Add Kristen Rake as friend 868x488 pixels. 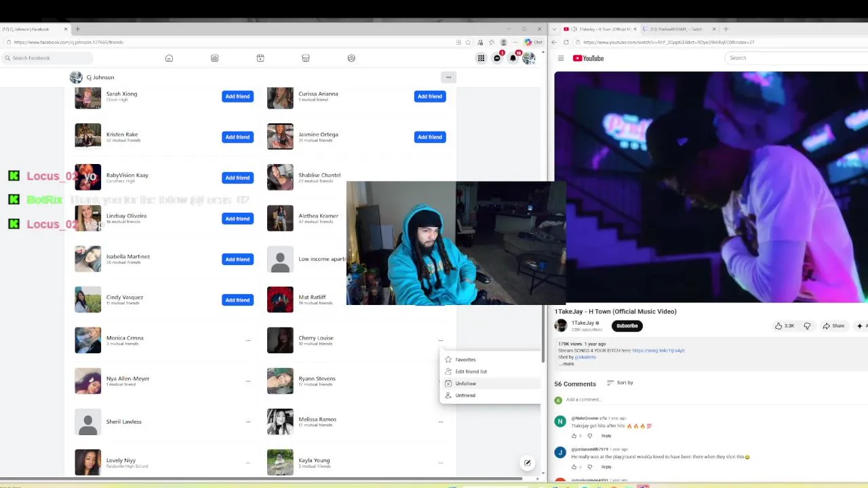click(237, 137)
